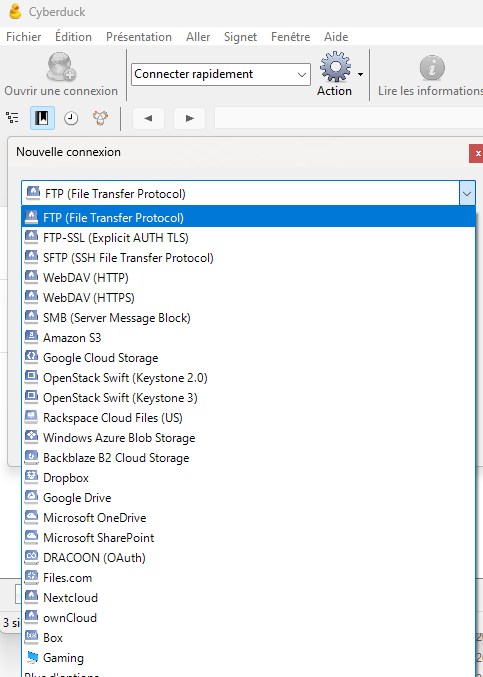Select Google Drive in protocol list
483x677 pixels.
(x=249, y=498)
